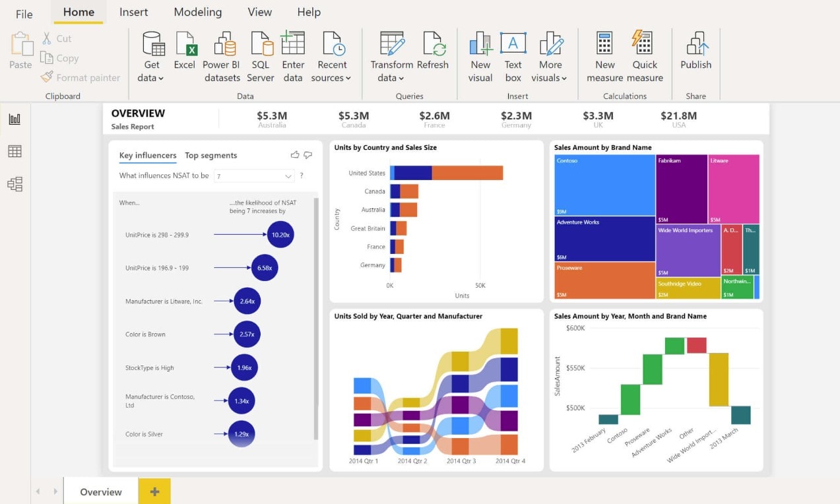Click the $2.6M France sales card
The image size is (840, 504).
point(434,119)
